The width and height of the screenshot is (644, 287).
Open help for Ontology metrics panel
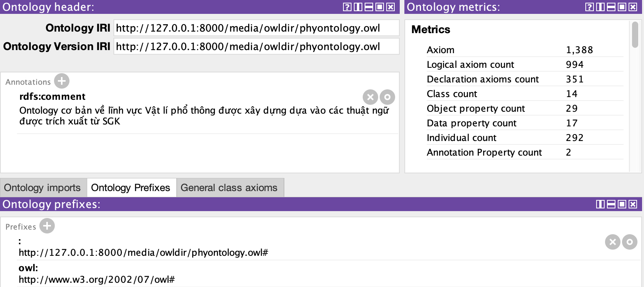(x=590, y=7)
